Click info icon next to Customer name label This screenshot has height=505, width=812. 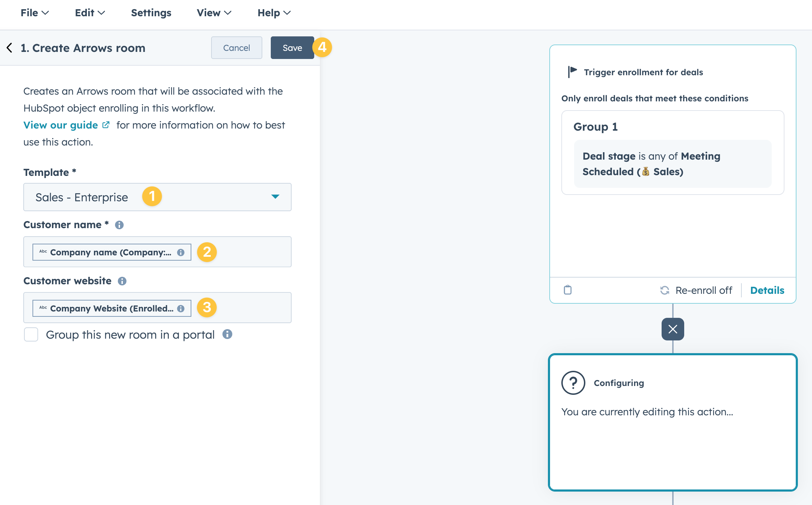pos(119,225)
